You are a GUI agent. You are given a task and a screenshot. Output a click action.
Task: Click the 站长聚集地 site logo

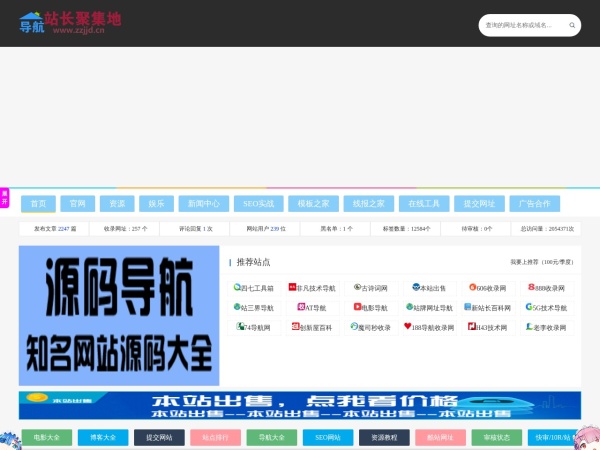coord(70,23)
